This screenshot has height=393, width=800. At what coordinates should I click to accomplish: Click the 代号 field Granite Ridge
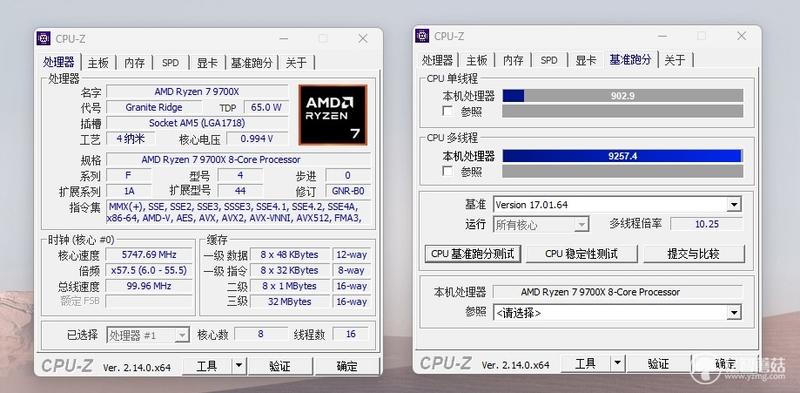(154, 107)
